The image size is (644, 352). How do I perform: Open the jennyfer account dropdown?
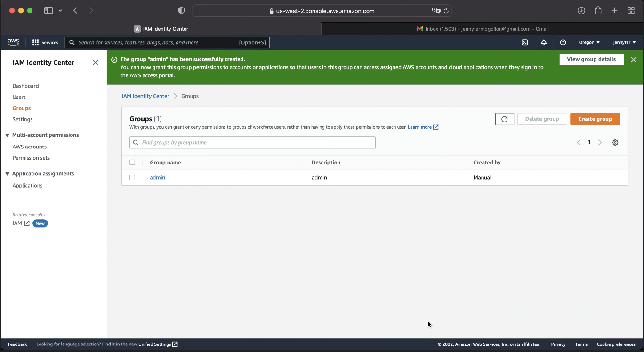pos(625,42)
